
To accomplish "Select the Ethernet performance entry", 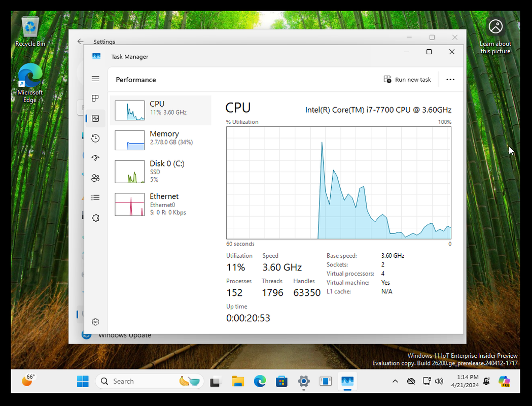I will coord(160,205).
